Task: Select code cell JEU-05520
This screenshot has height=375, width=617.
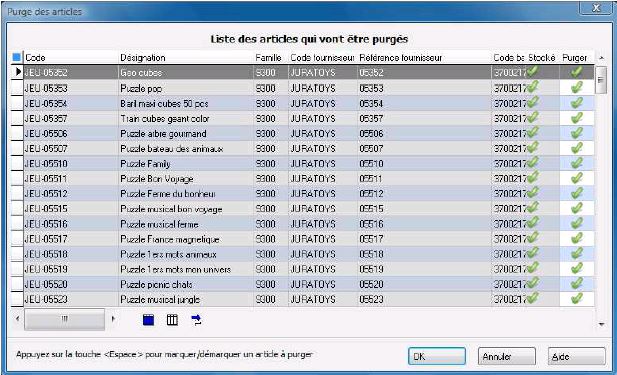Action: point(71,284)
